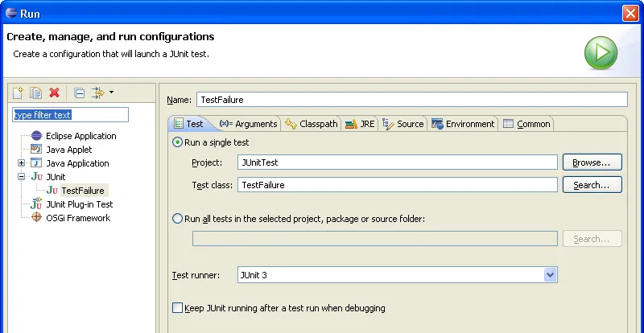The width and height of the screenshot is (644, 333).
Task: Duplicate the selected launch configuration
Action: [x=35, y=92]
